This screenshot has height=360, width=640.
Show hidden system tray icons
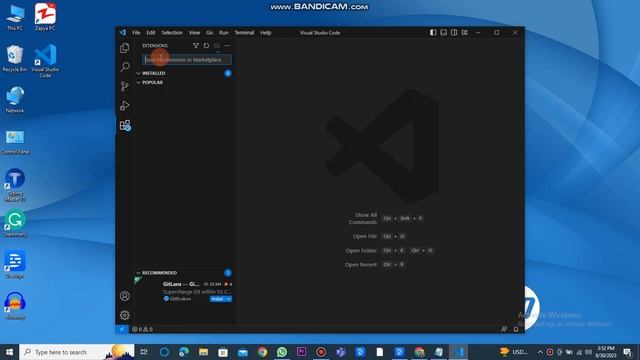540,352
